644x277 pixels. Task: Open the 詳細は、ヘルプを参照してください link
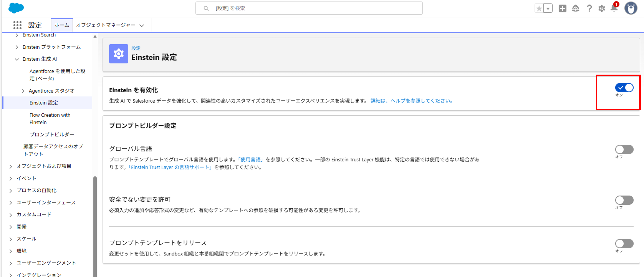[x=412, y=101]
